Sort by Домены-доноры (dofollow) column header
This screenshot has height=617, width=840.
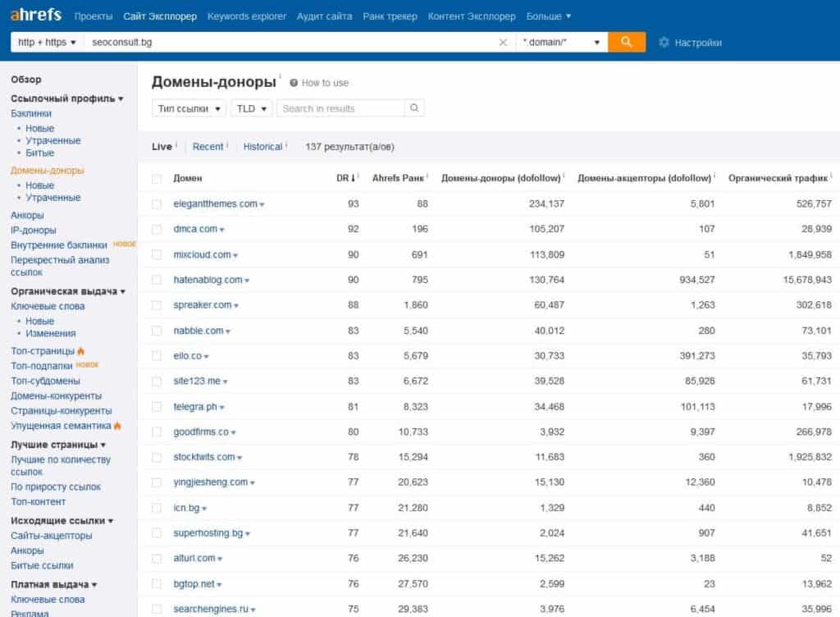click(x=501, y=178)
